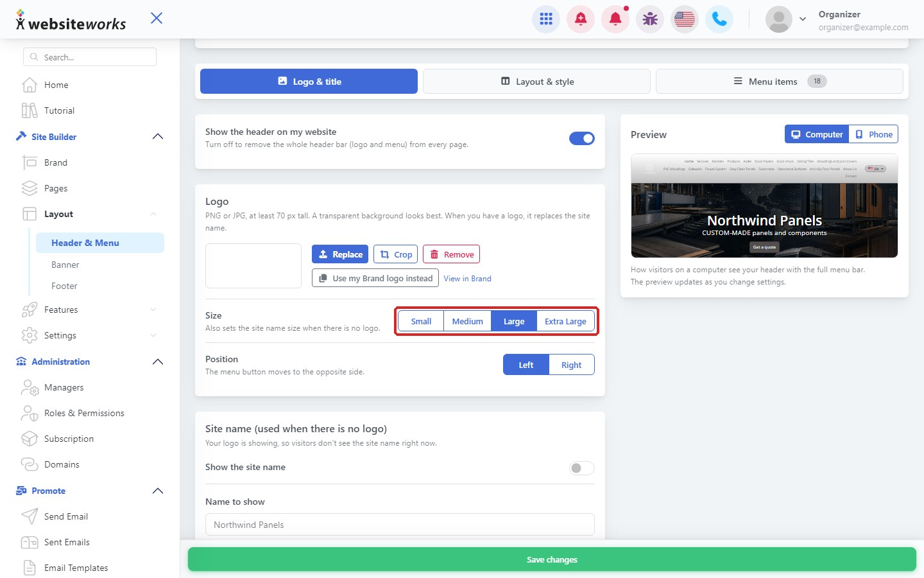Click the notifications bell icon
This screenshot has width=924, height=578.
(x=615, y=19)
